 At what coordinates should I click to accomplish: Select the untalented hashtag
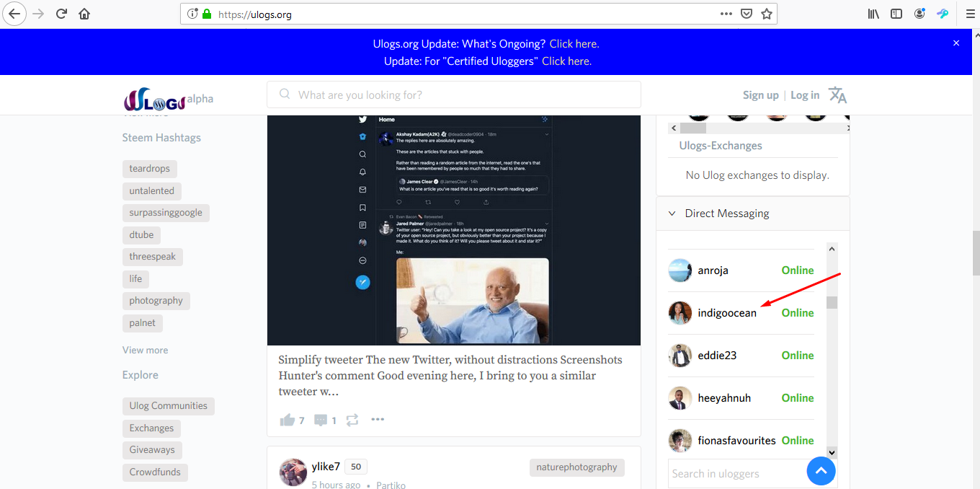[152, 191]
